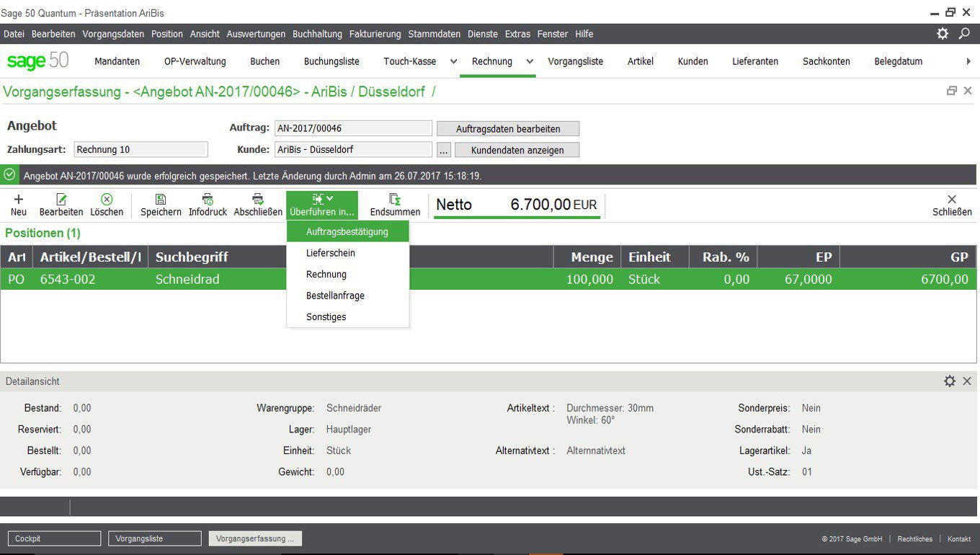This screenshot has height=555, width=980.
Task: Open the Buchungsliste navigation tab
Action: (x=331, y=61)
